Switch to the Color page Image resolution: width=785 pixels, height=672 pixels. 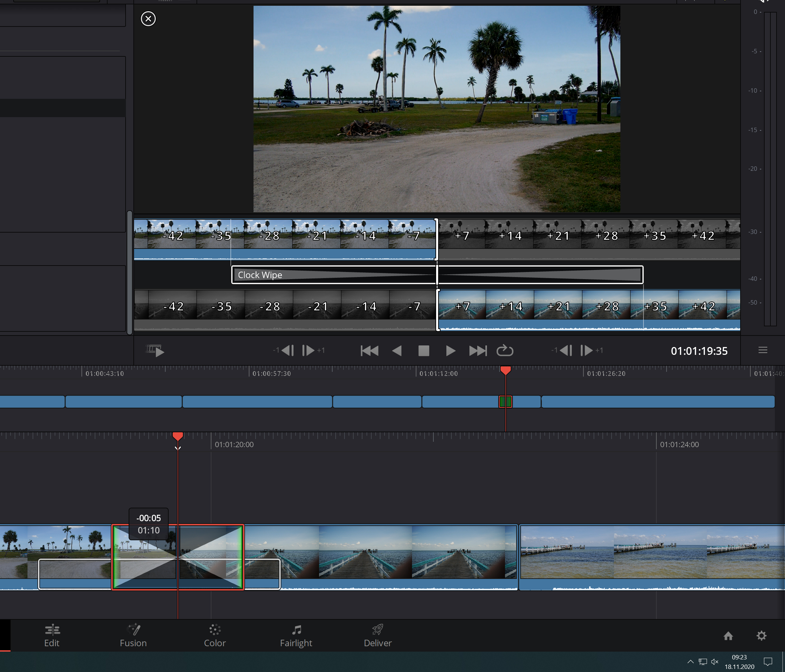click(215, 636)
